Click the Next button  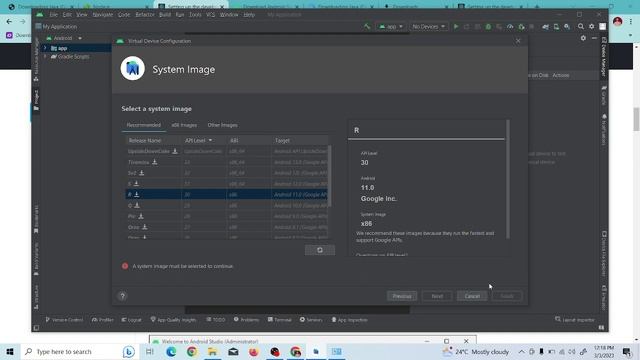pos(437,296)
